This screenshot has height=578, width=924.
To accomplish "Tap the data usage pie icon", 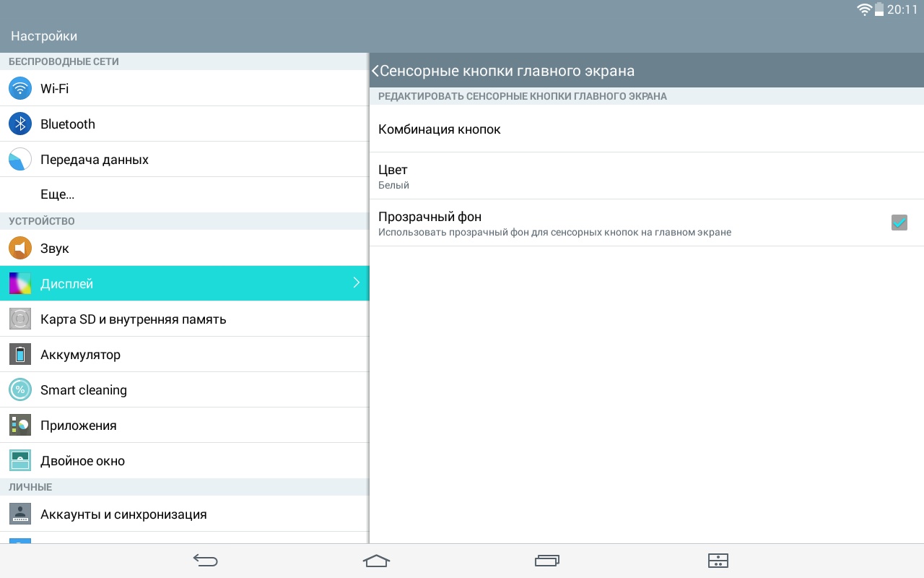I will point(20,159).
